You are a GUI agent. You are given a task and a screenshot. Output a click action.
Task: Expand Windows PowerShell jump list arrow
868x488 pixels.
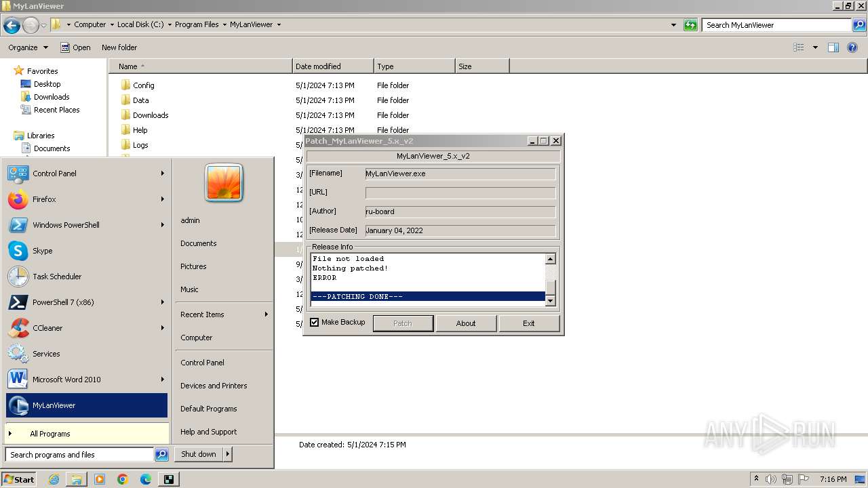(163, 225)
